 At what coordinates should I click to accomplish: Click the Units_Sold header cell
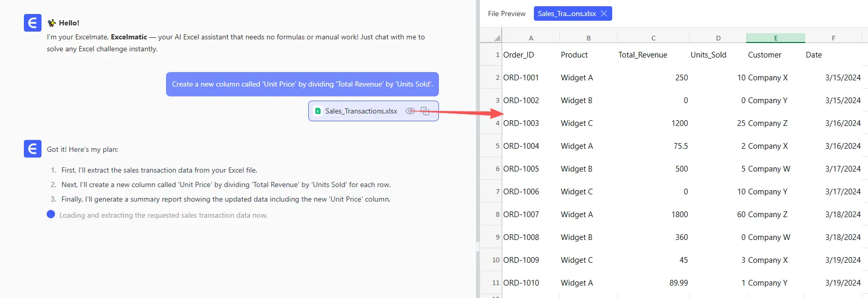pos(708,55)
